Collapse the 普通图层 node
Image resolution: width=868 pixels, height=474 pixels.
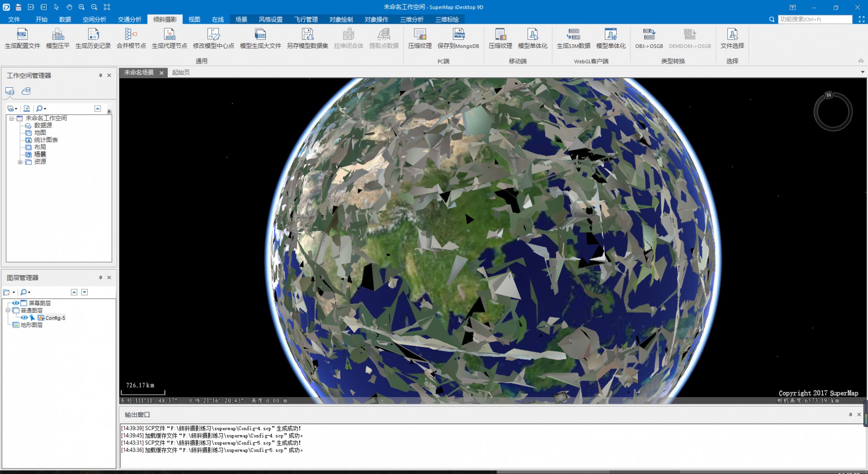click(8, 310)
